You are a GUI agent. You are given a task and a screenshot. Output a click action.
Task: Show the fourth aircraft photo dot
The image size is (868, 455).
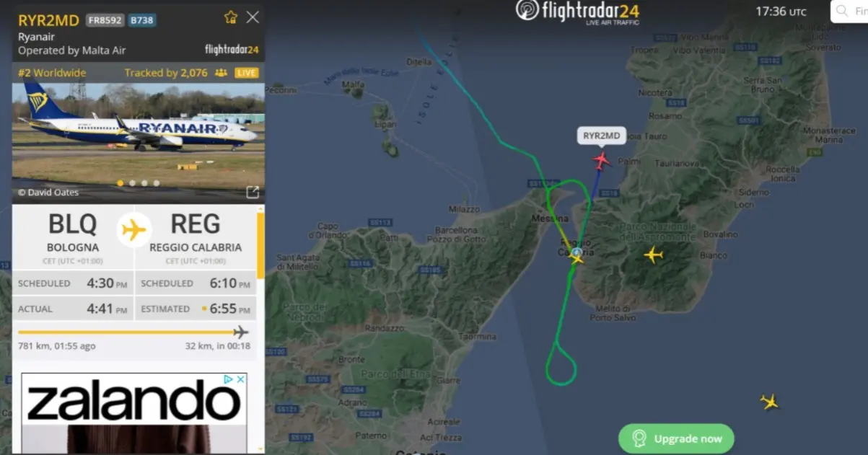click(x=157, y=183)
